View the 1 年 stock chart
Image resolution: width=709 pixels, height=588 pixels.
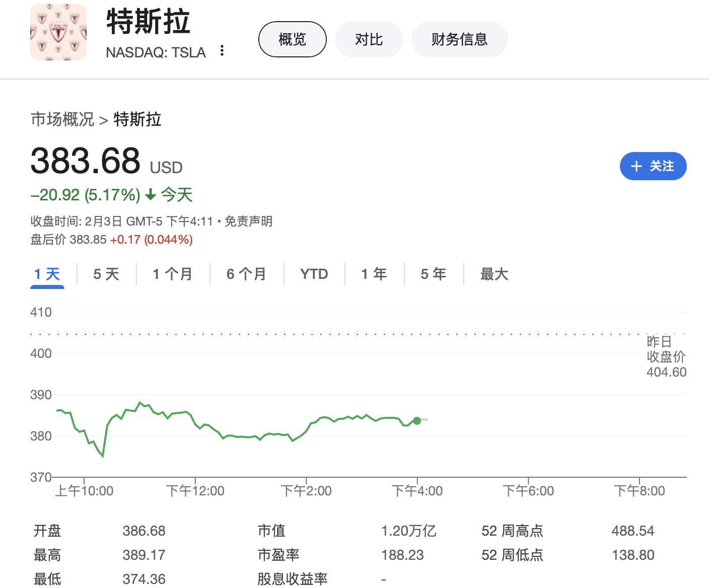click(x=374, y=274)
